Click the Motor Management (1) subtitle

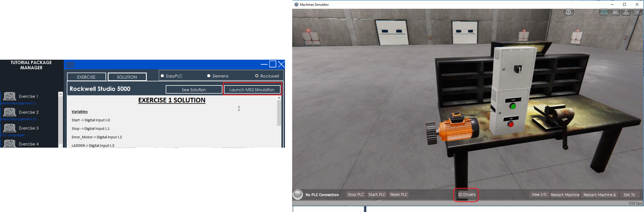pyautogui.click(x=19, y=103)
